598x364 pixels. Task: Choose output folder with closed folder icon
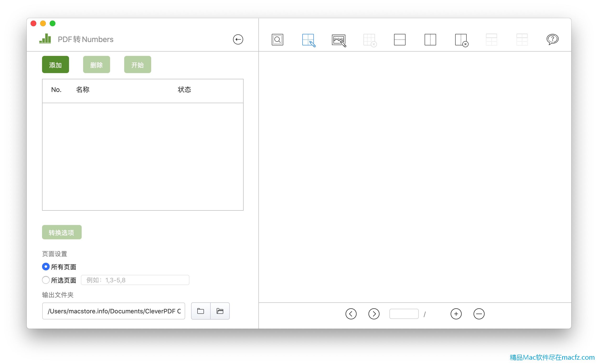tap(200, 311)
